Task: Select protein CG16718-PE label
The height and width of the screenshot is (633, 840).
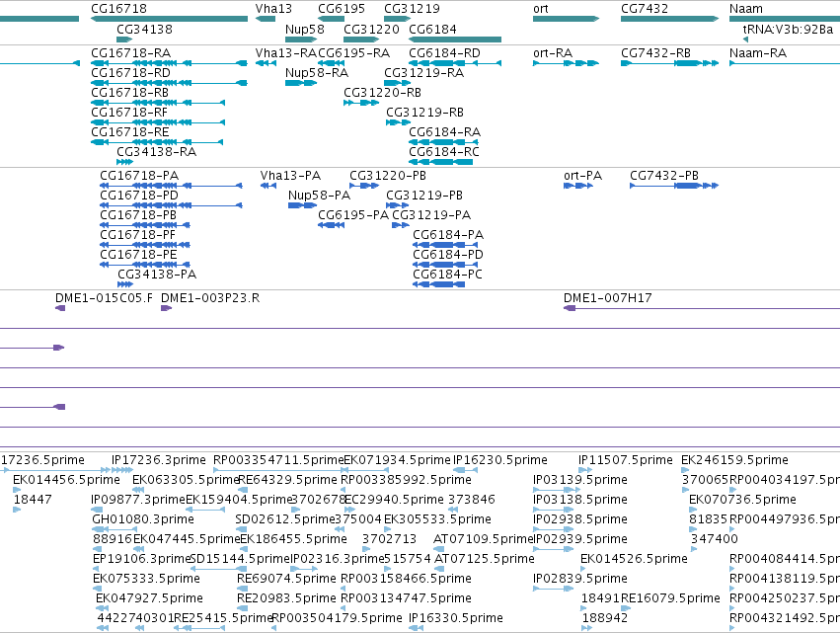Action: pyautogui.click(x=139, y=255)
